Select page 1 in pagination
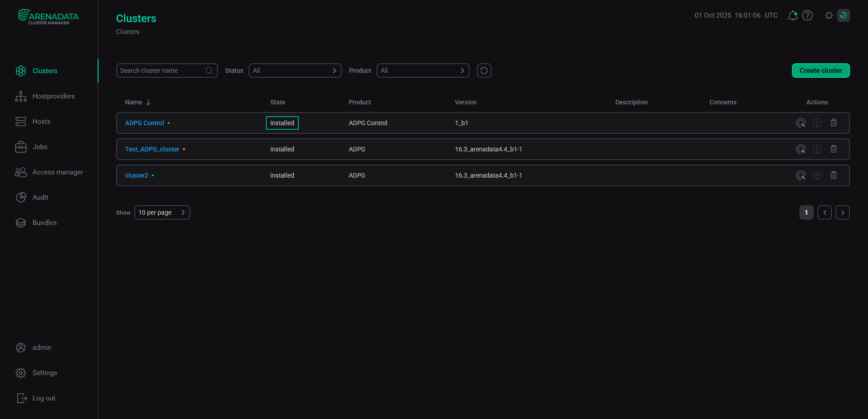Viewport: 868px width, 419px height. pos(806,212)
